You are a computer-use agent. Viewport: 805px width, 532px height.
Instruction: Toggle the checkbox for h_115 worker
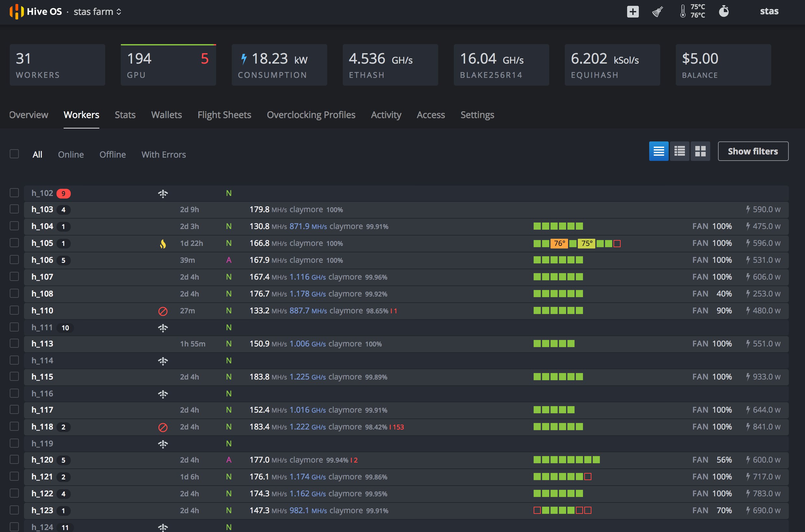coord(14,376)
